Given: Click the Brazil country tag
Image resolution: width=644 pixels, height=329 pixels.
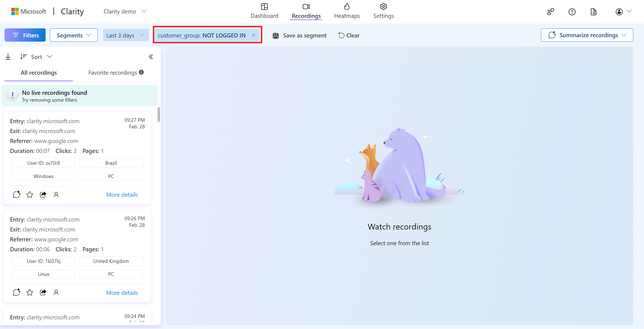Looking at the screenshot, I should click(x=111, y=163).
